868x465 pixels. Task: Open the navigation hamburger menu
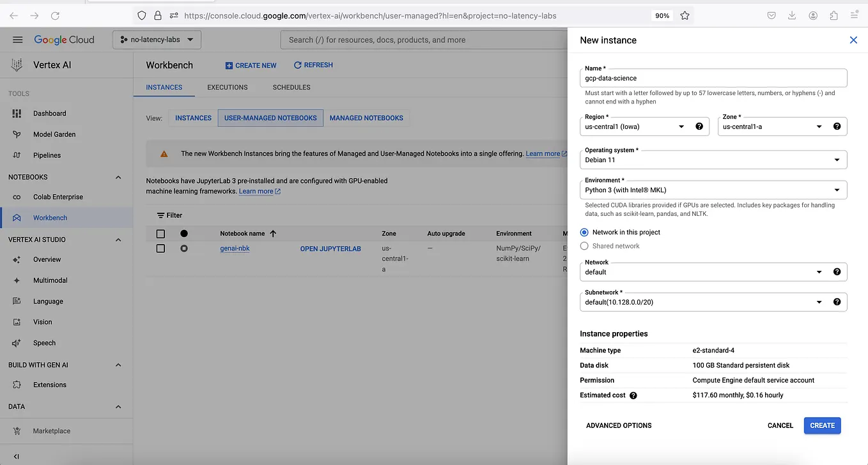17,40
